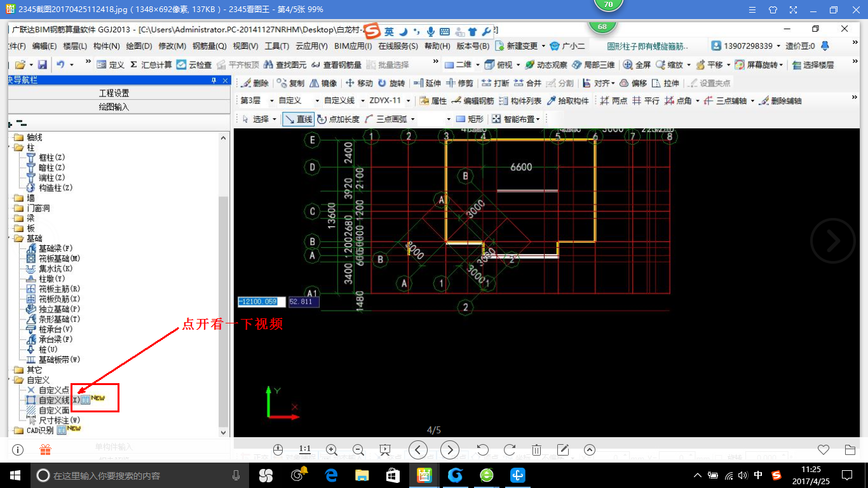Click the 合并 merge tool

(527, 83)
